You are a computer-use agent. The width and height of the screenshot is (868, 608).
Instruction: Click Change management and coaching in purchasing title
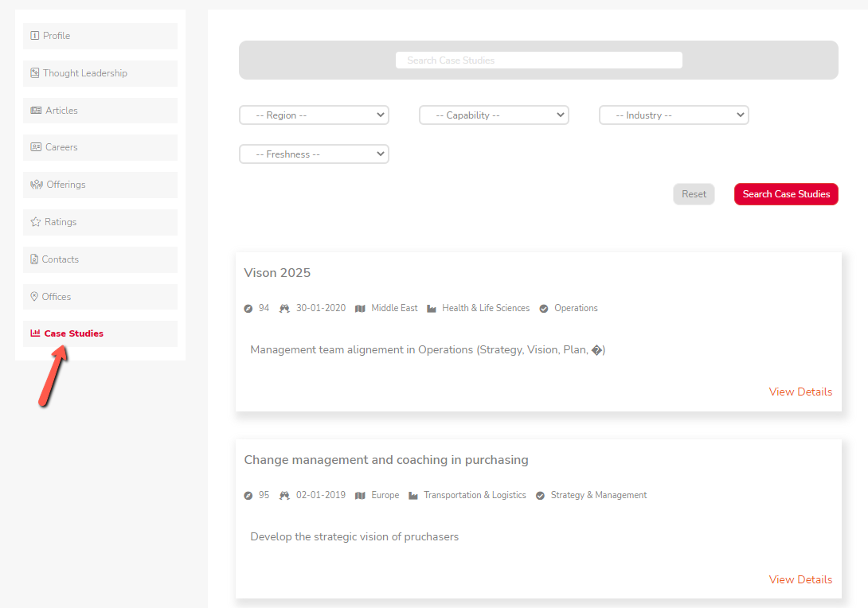386,460
